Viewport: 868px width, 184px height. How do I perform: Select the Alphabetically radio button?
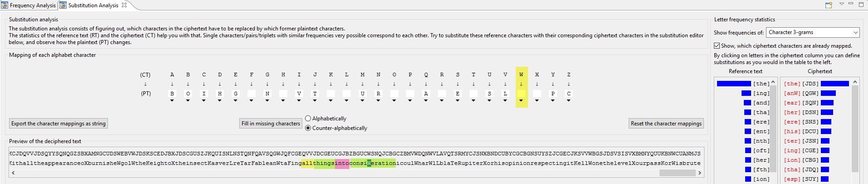[308, 119]
